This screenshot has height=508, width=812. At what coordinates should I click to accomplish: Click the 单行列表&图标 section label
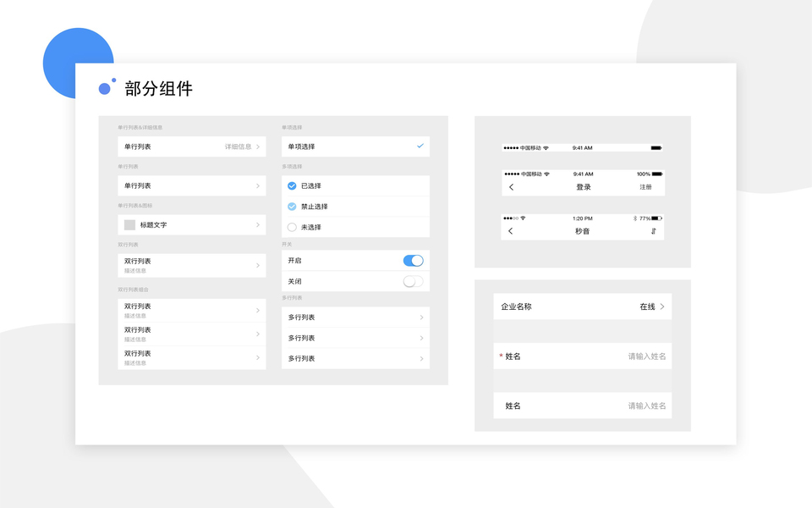134,206
